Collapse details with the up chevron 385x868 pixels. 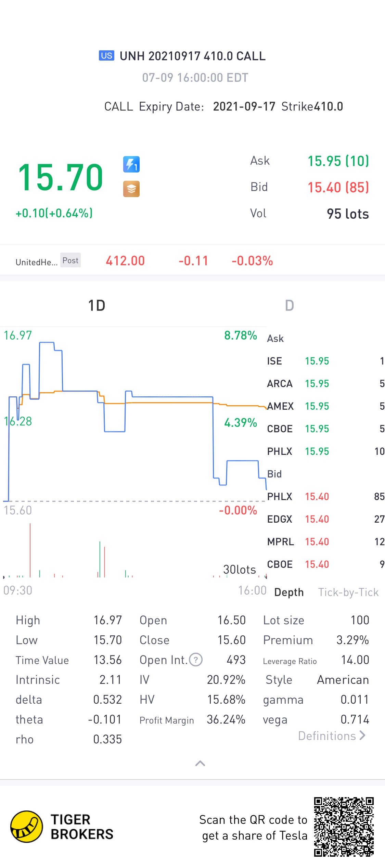coord(200,763)
